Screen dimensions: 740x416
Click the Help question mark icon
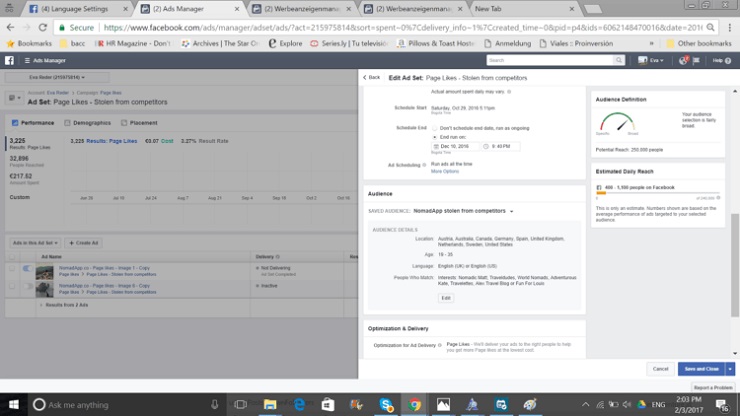click(728, 61)
